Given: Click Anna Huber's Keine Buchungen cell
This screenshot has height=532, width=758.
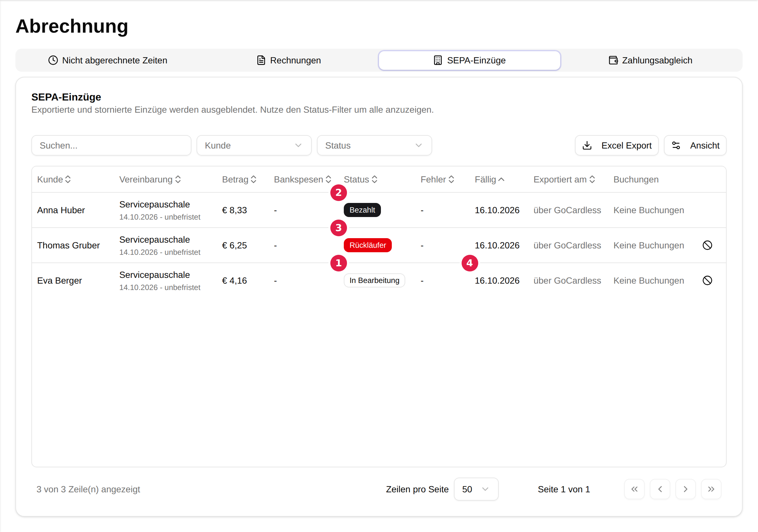Looking at the screenshot, I should [649, 210].
